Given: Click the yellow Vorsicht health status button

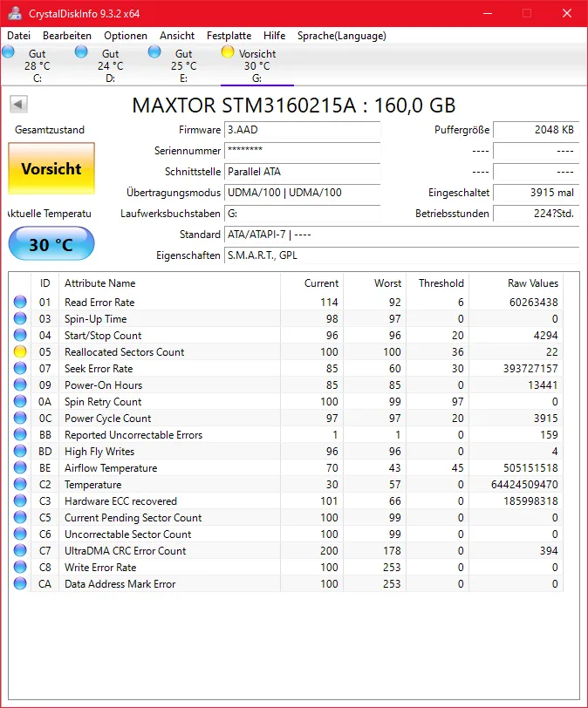Looking at the screenshot, I should (x=51, y=169).
